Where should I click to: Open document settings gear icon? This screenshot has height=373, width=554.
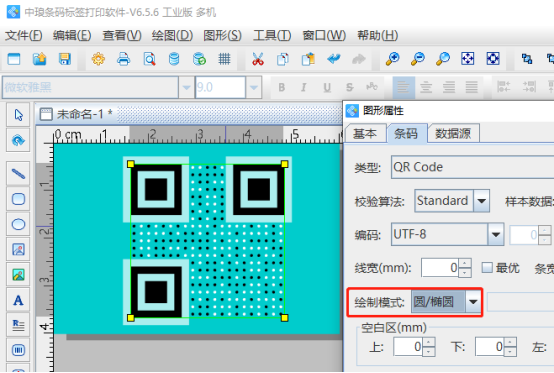point(98,59)
